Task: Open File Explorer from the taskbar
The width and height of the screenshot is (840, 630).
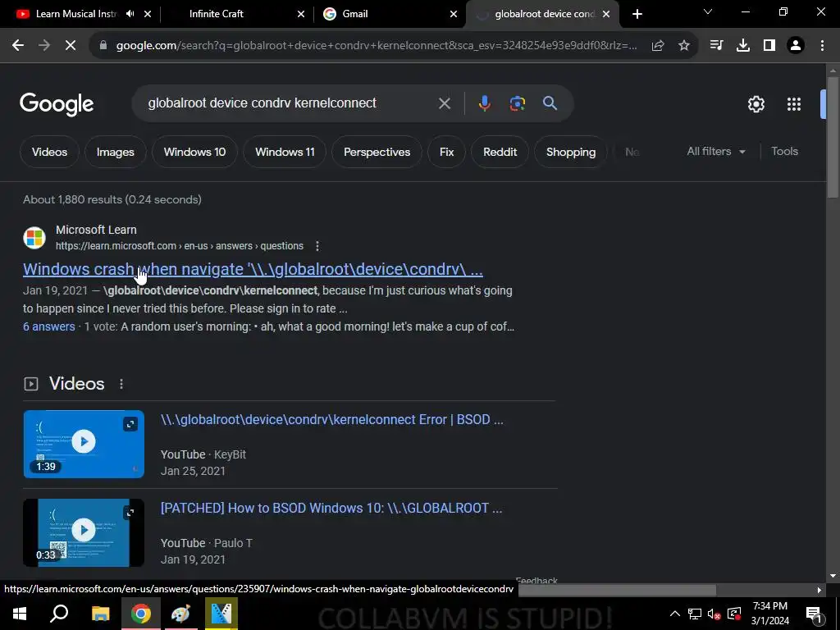Action: (x=100, y=614)
